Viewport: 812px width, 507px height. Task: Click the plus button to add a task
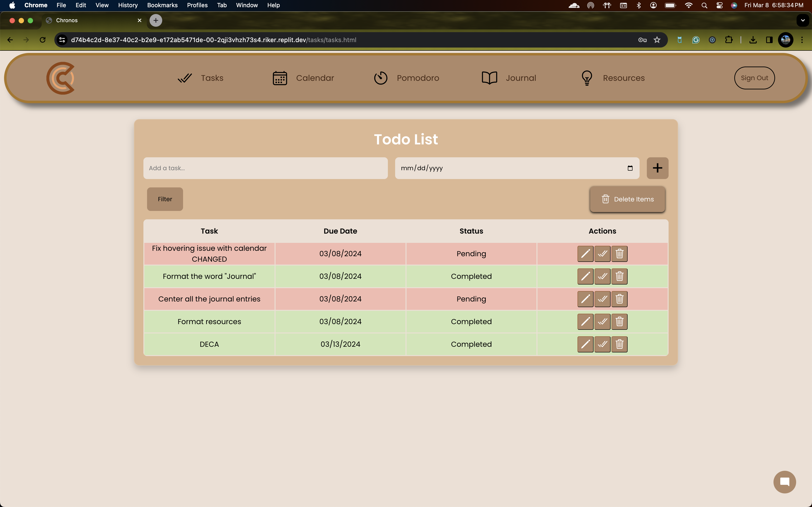(657, 168)
